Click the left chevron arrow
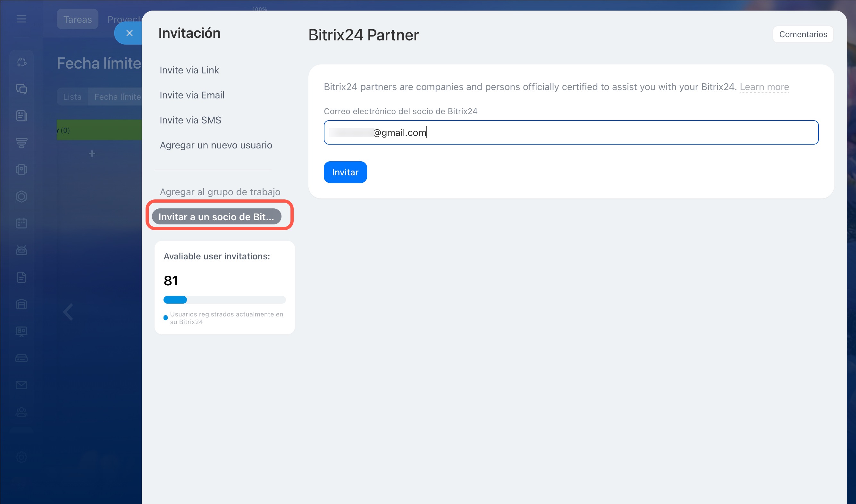This screenshot has width=856, height=504. coord(68,312)
